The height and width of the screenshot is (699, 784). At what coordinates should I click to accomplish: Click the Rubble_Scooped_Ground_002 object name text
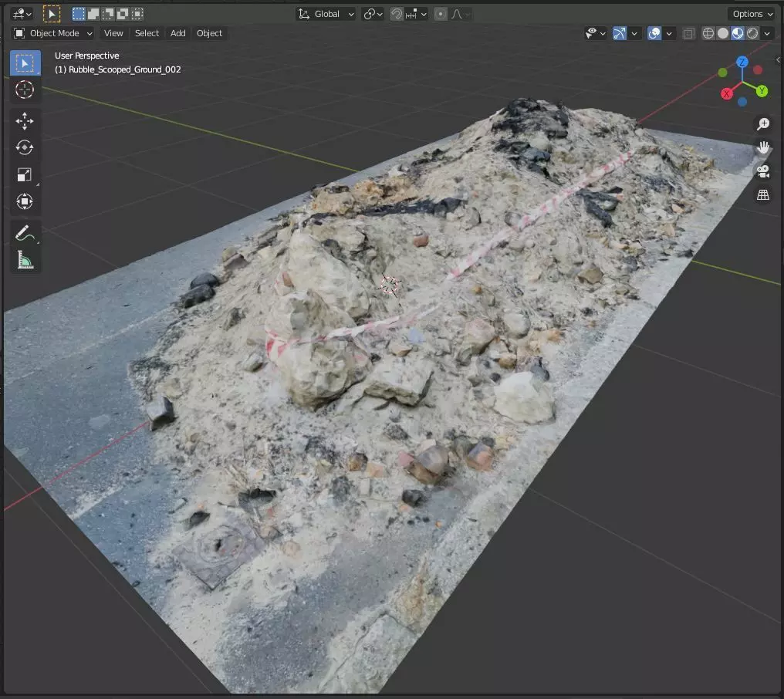point(124,69)
